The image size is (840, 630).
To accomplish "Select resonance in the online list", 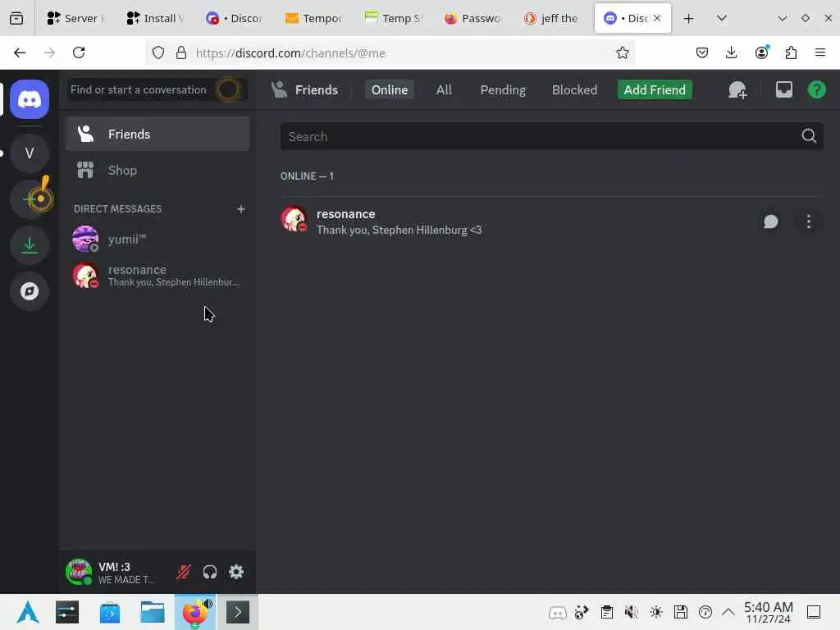I will click(551, 221).
